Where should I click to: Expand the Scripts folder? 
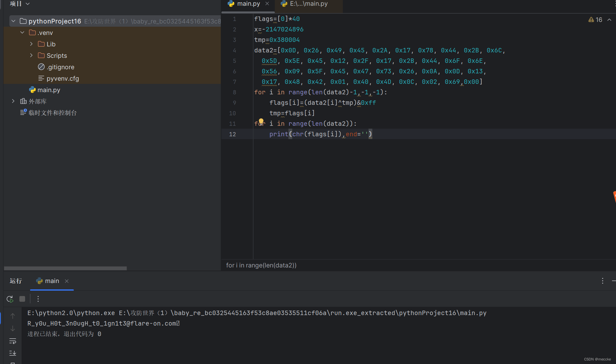point(31,55)
